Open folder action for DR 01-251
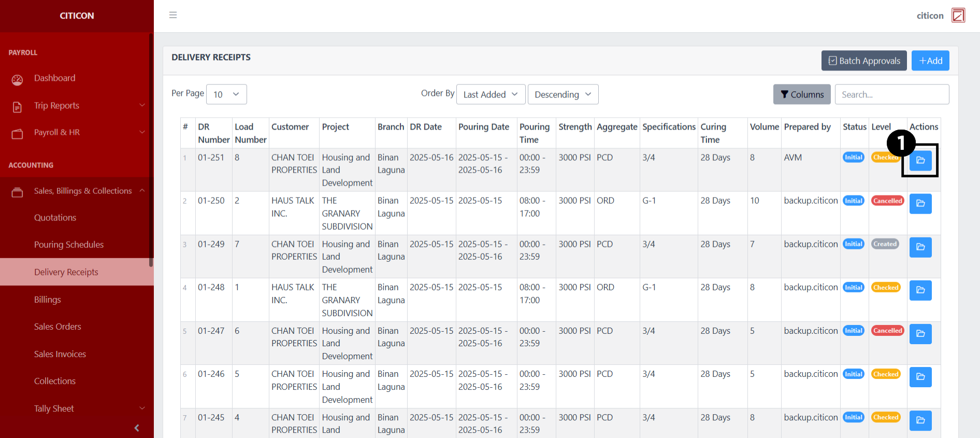 click(x=920, y=161)
